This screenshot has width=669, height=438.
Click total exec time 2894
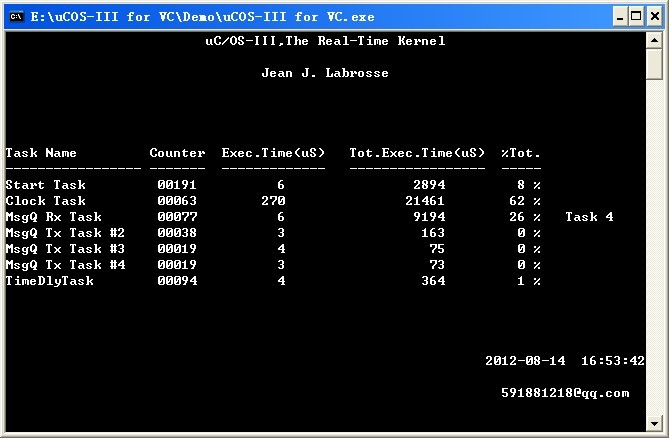(x=429, y=185)
